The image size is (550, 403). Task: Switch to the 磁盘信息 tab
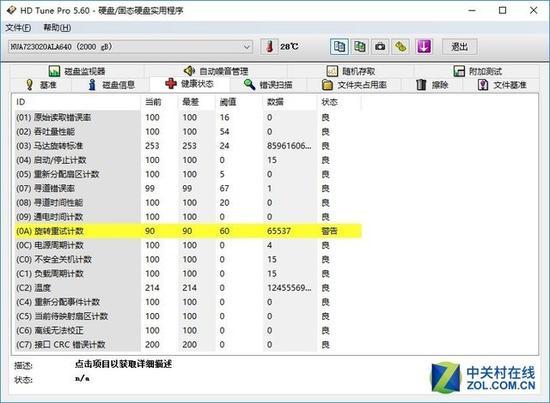tap(111, 85)
